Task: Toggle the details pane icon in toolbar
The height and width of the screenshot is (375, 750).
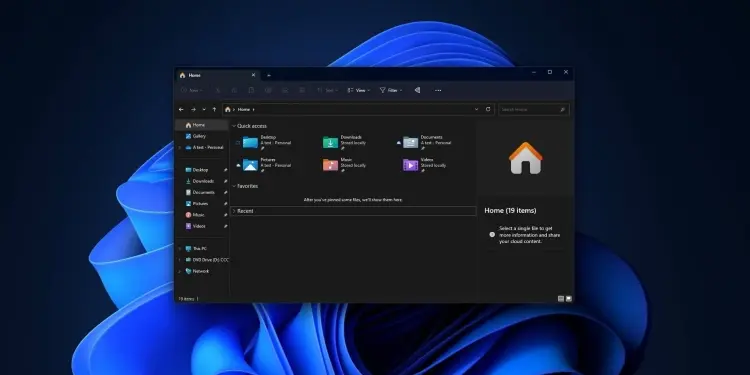Action: point(417,90)
